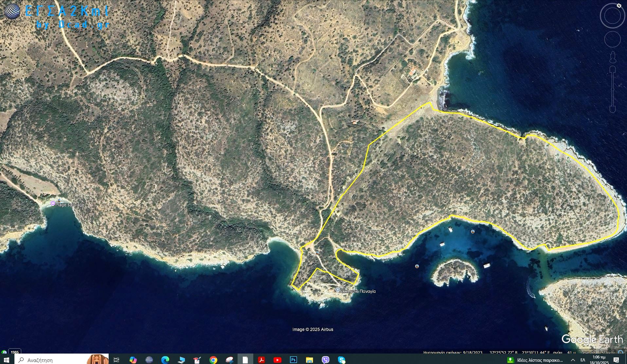Screen dimensions: 627x364
Task: Open Adobe Acrobat from the taskbar
Action: pos(261,360)
